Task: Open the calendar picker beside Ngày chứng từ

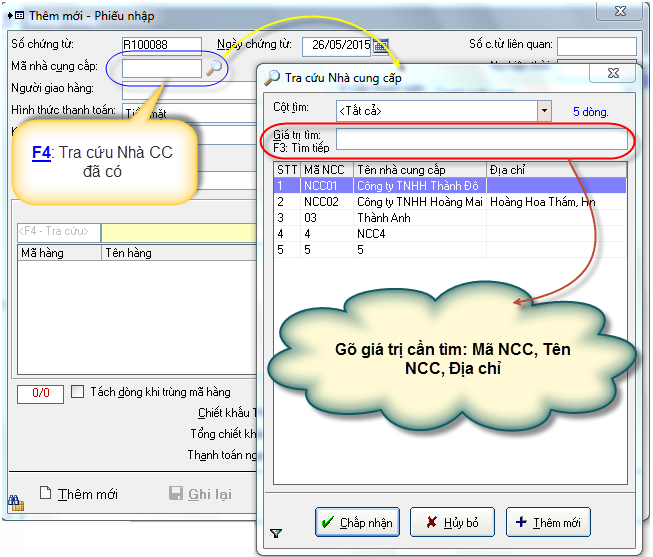Action: tap(380, 45)
